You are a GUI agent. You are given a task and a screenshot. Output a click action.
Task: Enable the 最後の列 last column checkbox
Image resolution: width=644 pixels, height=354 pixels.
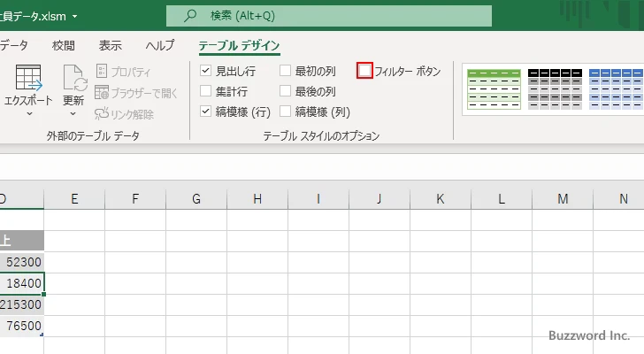coord(285,91)
